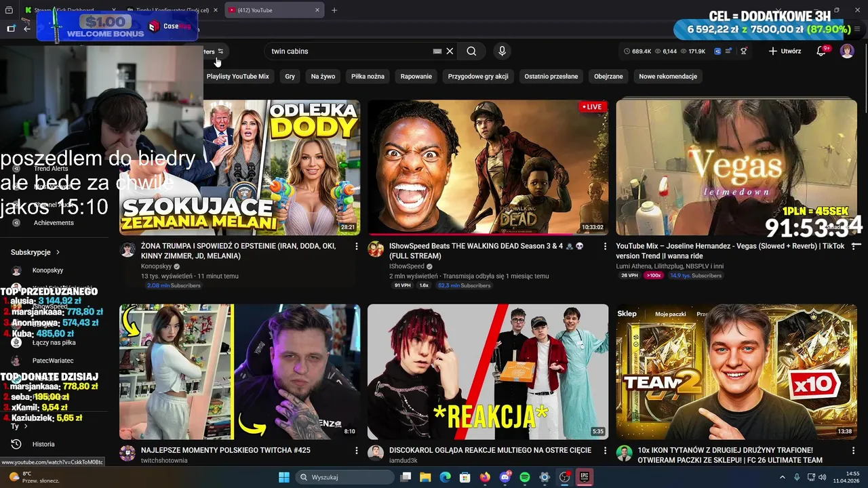Screen dimensions: 868x488
Task: Open options menu for ŻONA TRUMPA video
Action: pyautogui.click(x=357, y=247)
